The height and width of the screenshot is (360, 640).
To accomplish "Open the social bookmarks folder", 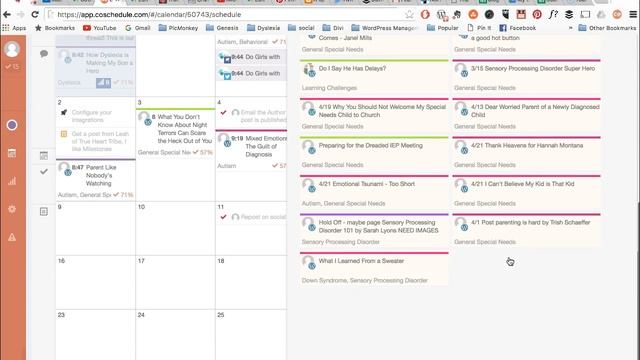I will coord(301,28).
